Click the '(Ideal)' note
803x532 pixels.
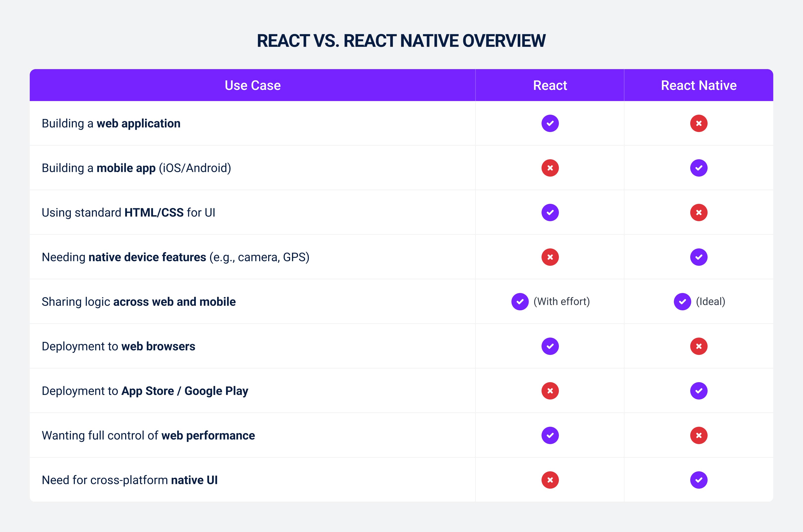pyautogui.click(x=711, y=302)
